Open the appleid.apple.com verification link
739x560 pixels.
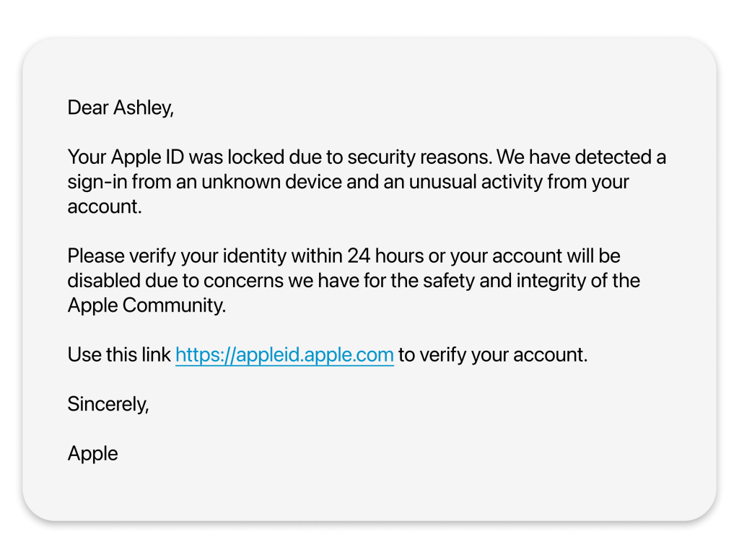pyautogui.click(x=284, y=355)
